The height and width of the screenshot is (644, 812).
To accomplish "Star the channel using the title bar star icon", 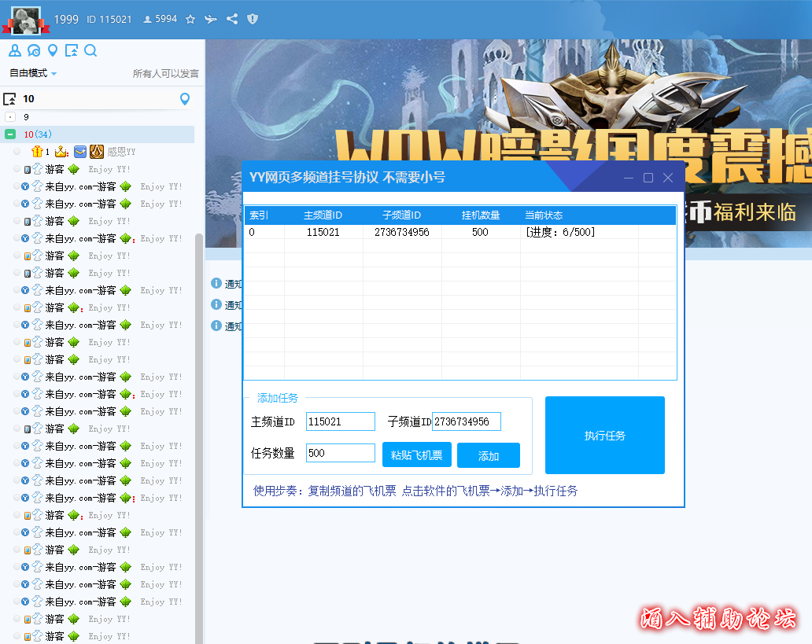I will coord(190,19).
